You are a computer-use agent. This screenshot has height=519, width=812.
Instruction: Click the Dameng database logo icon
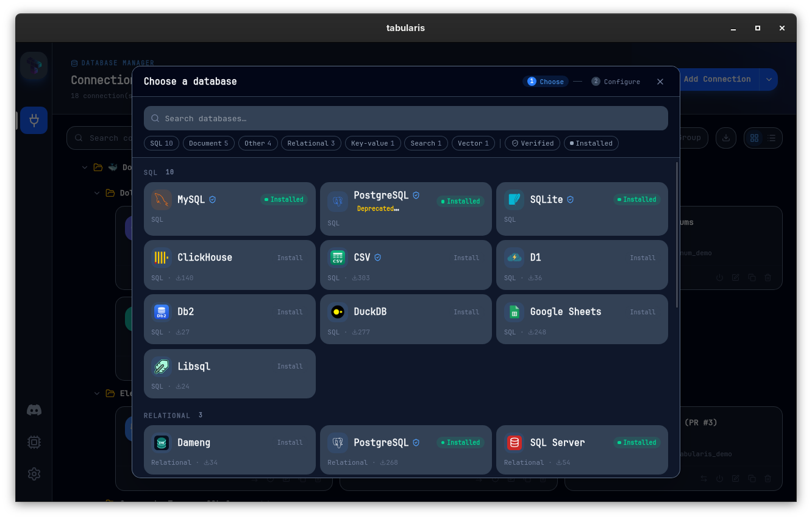[162, 443]
